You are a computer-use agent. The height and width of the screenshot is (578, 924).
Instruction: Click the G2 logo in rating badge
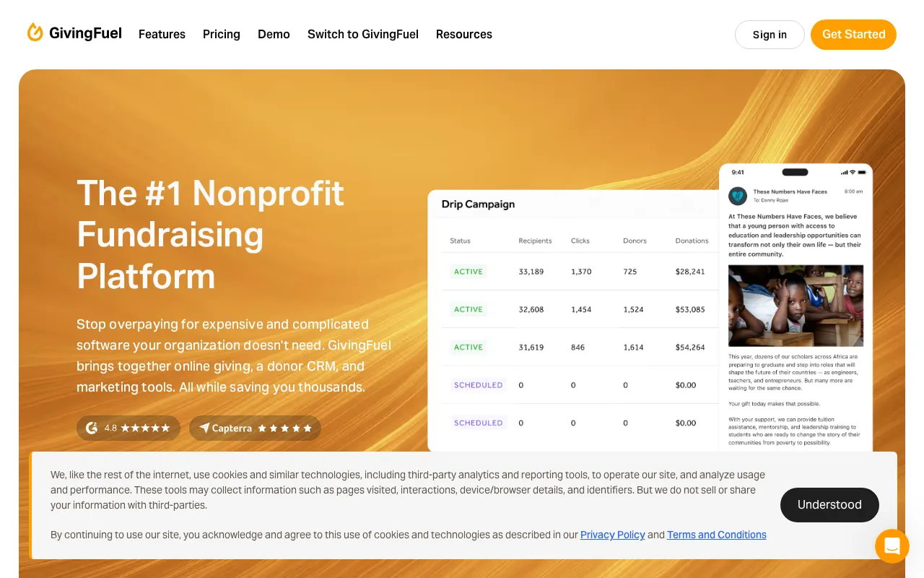pos(92,428)
